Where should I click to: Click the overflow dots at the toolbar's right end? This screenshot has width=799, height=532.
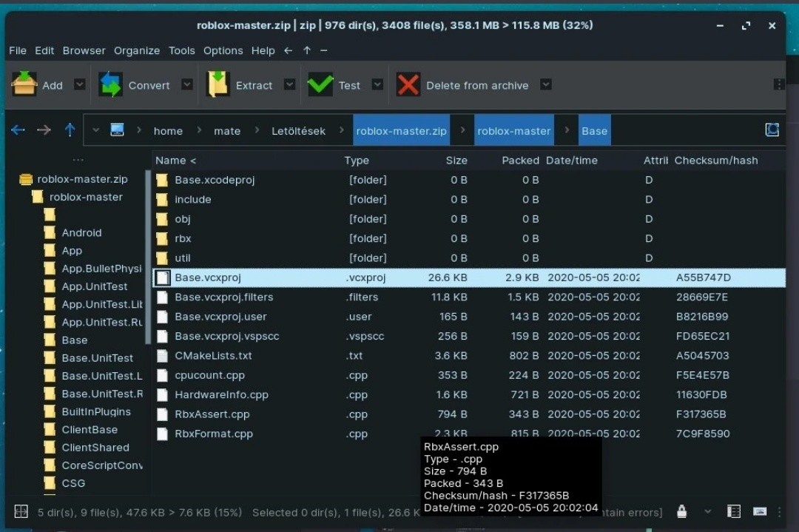pyautogui.click(x=778, y=84)
